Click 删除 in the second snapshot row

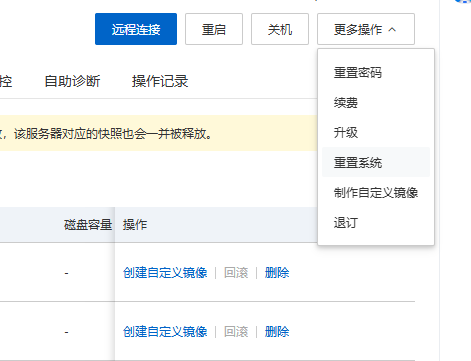click(x=277, y=332)
